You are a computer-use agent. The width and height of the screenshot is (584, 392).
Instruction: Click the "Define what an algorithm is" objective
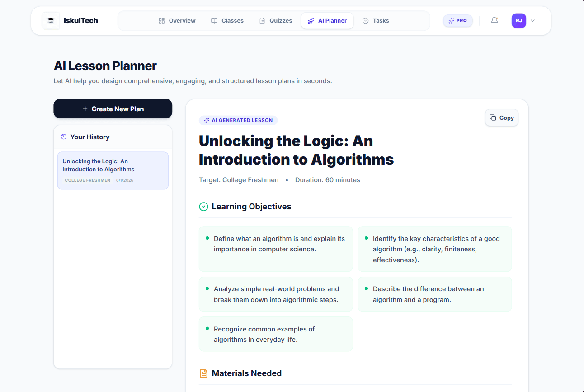(x=276, y=249)
